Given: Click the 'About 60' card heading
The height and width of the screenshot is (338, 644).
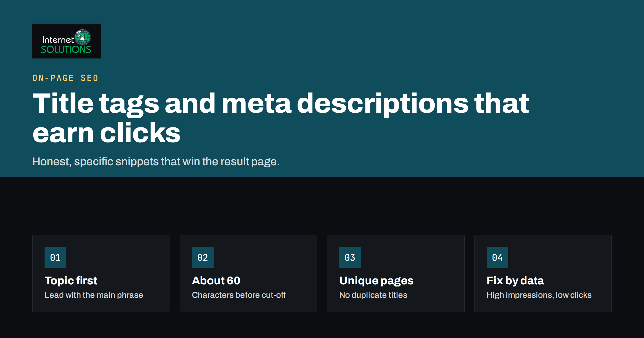Looking at the screenshot, I should click(x=216, y=281).
